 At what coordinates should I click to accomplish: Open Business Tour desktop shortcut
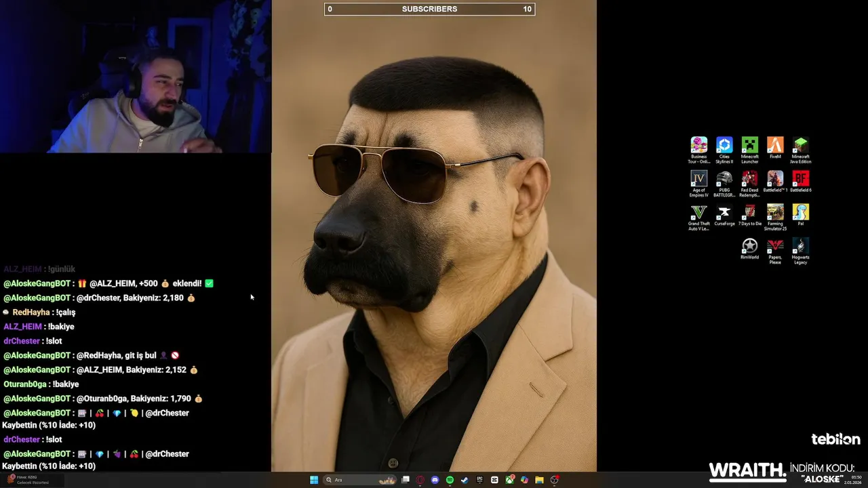click(x=698, y=150)
